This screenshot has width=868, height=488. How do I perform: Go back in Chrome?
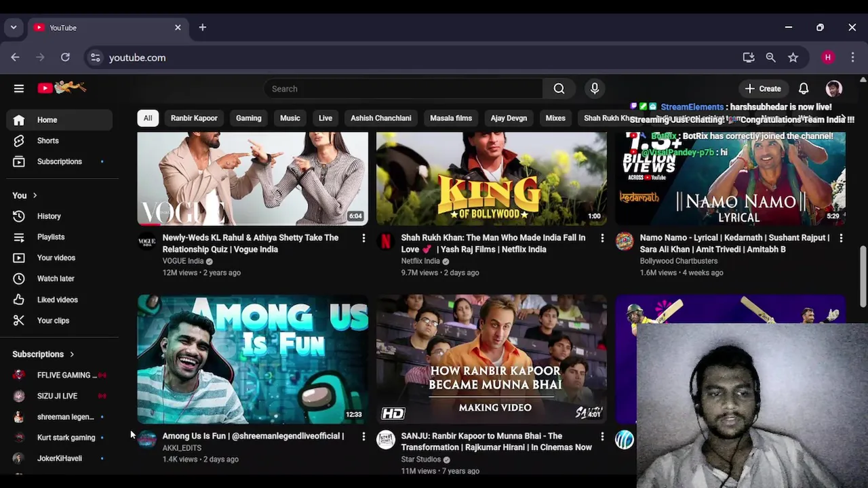[15, 58]
